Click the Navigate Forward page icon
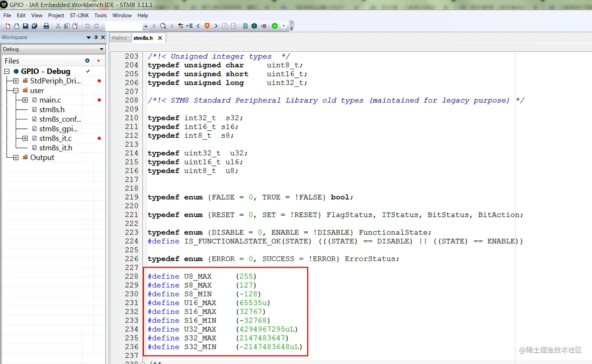 (233, 26)
